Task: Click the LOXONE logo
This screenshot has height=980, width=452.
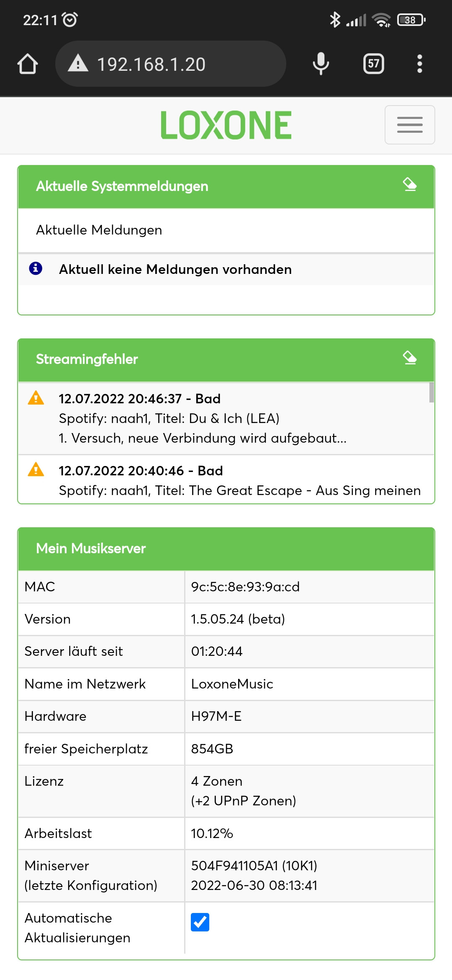Action: click(x=226, y=125)
